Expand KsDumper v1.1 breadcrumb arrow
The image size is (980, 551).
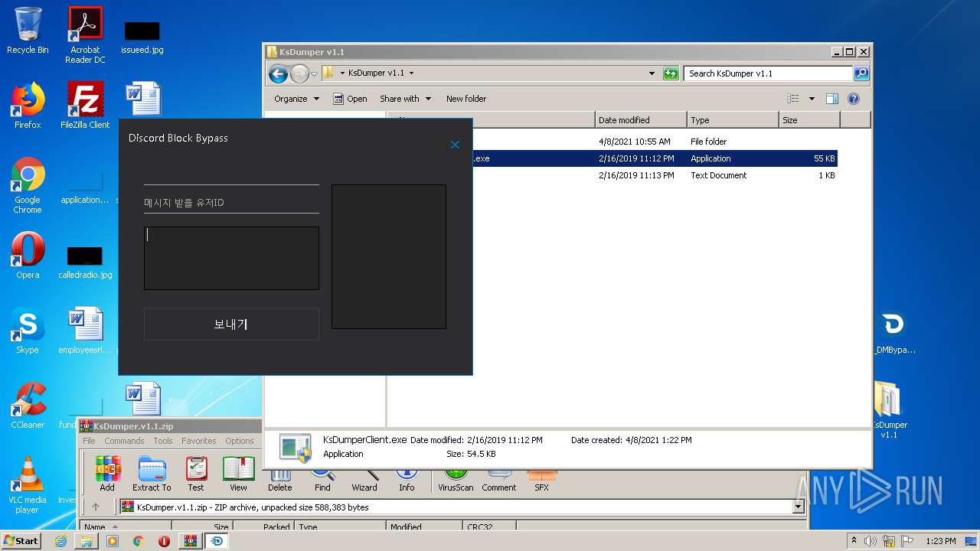point(411,73)
